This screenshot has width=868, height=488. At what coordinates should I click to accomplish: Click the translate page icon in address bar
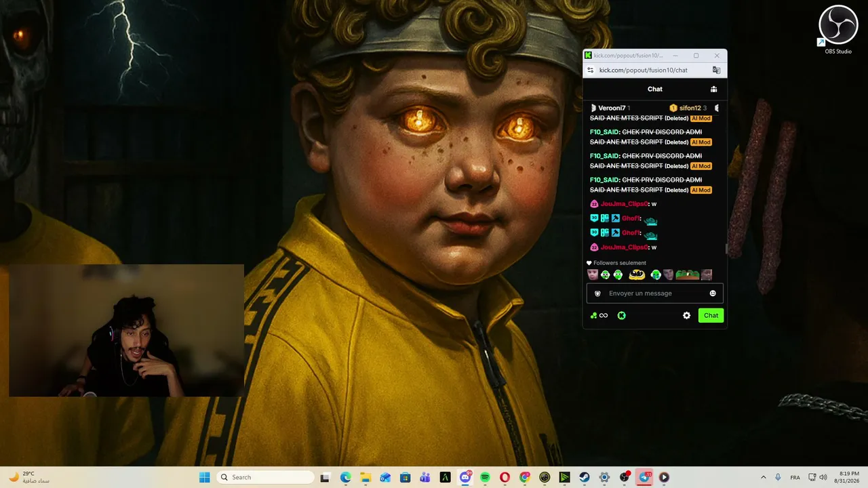pyautogui.click(x=716, y=70)
